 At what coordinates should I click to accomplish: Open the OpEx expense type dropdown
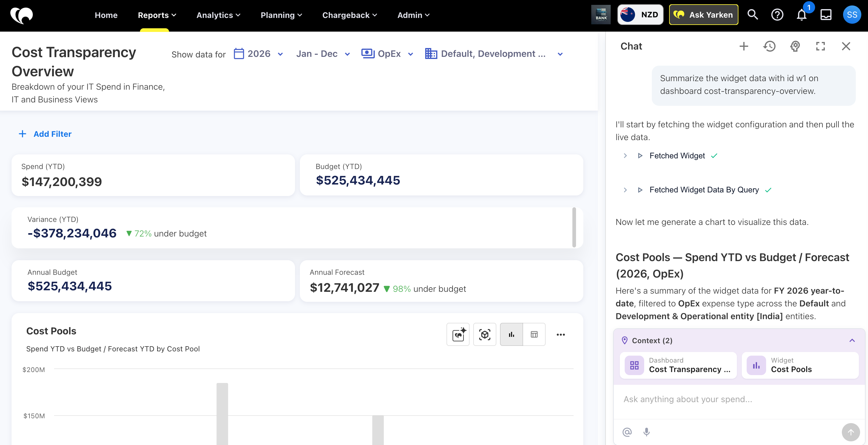coord(387,54)
